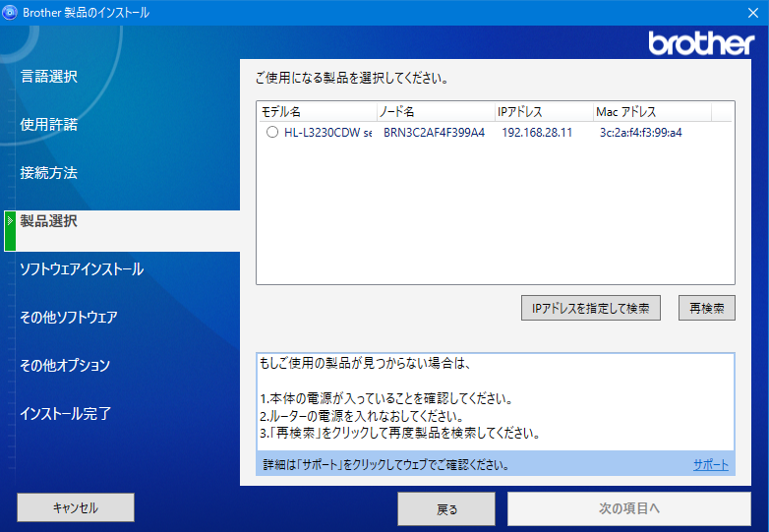Select the その他オプション step in sidebar
Screen dimensions: 769x532
coord(65,365)
